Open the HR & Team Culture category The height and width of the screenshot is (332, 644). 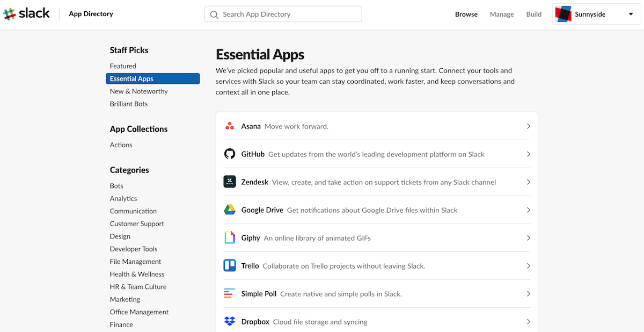pos(138,287)
